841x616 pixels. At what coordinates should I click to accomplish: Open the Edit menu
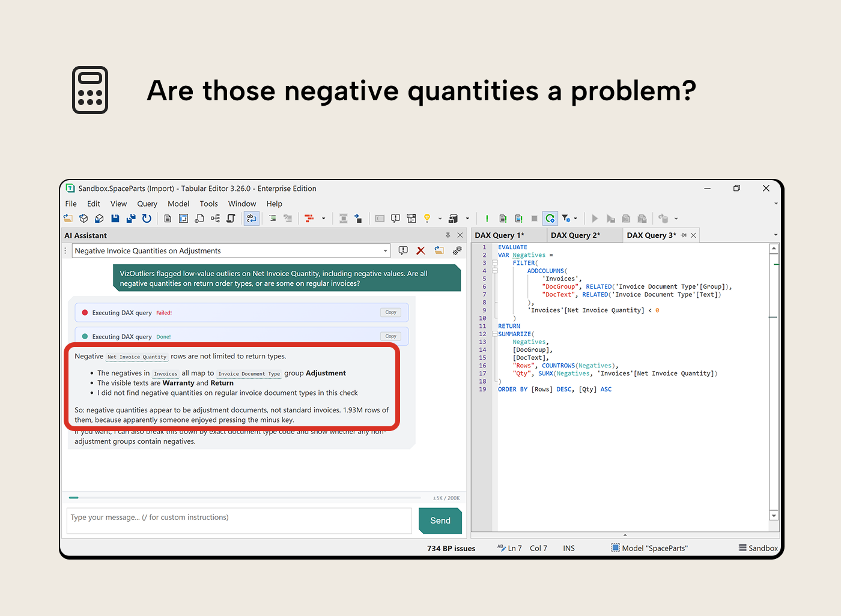pyautogui.click(x=94, y=204)
